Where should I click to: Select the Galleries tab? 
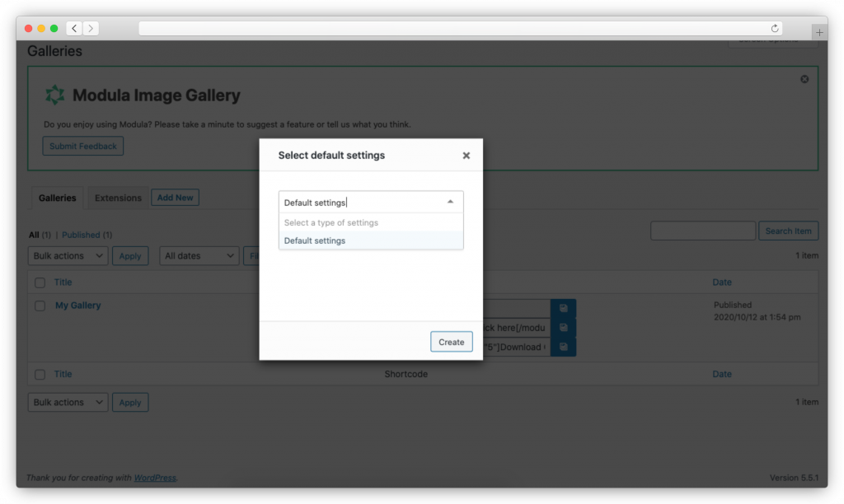click(56, 198)
